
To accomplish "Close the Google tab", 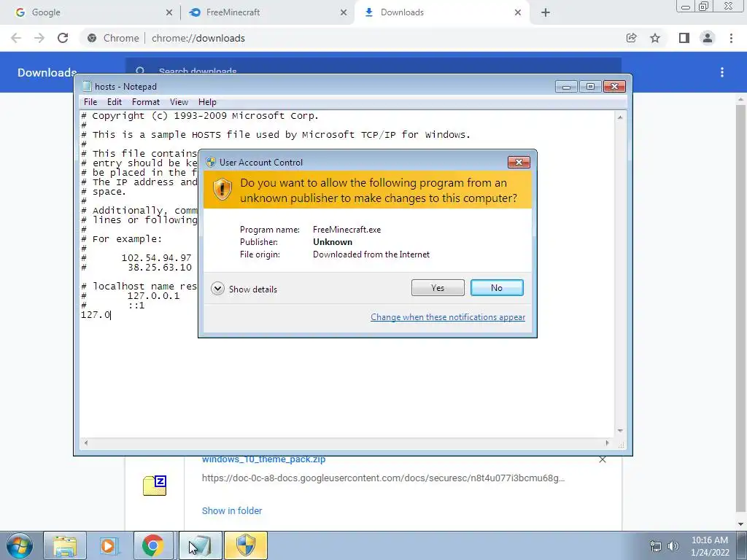I will [x=169, y=12].
